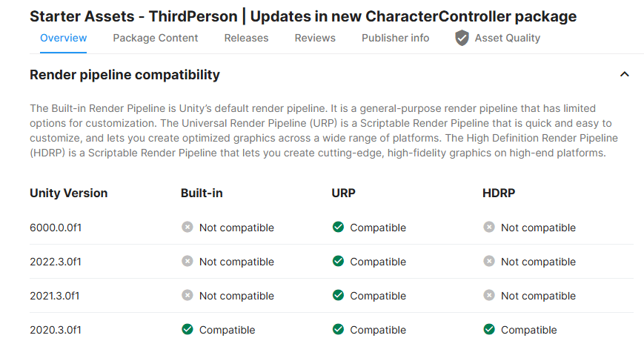Screen dimensions: 644x361
Task: Click the Asset Quality shield icon
Action: pyautogui.click(x=462, y=38)
